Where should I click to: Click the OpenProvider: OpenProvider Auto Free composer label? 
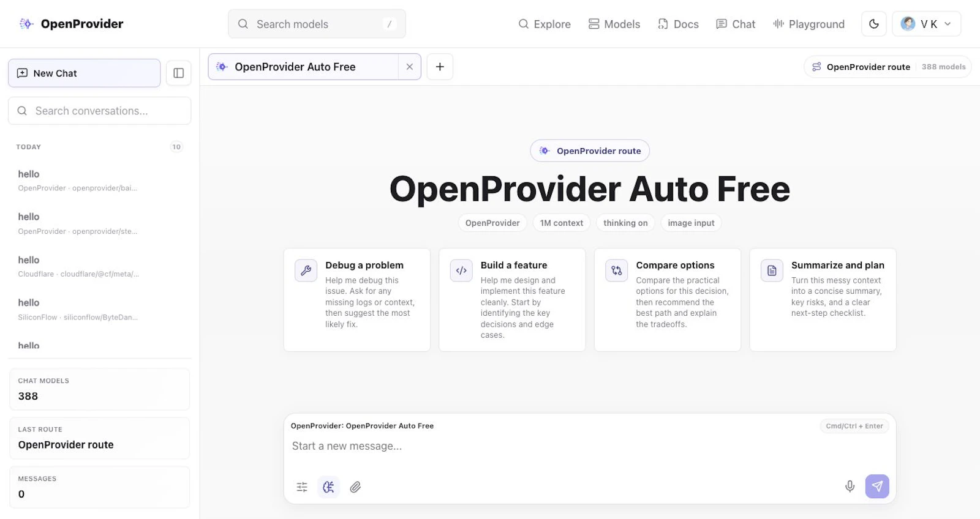(362, 426)
